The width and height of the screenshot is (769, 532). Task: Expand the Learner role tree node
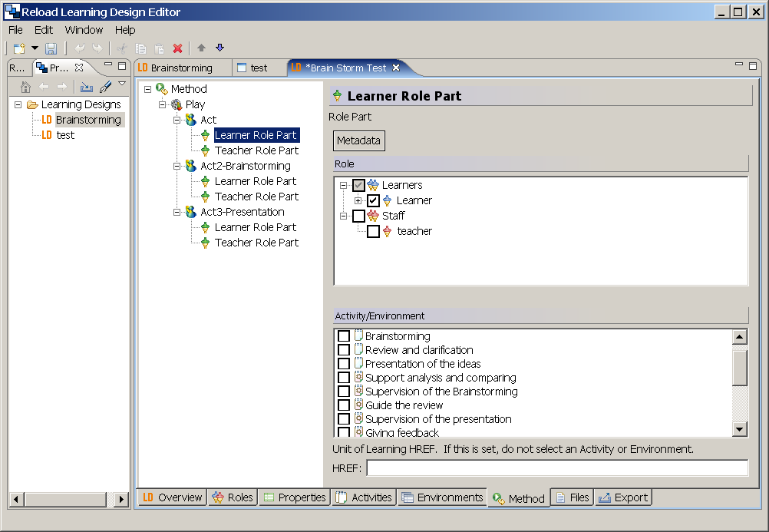358,200
